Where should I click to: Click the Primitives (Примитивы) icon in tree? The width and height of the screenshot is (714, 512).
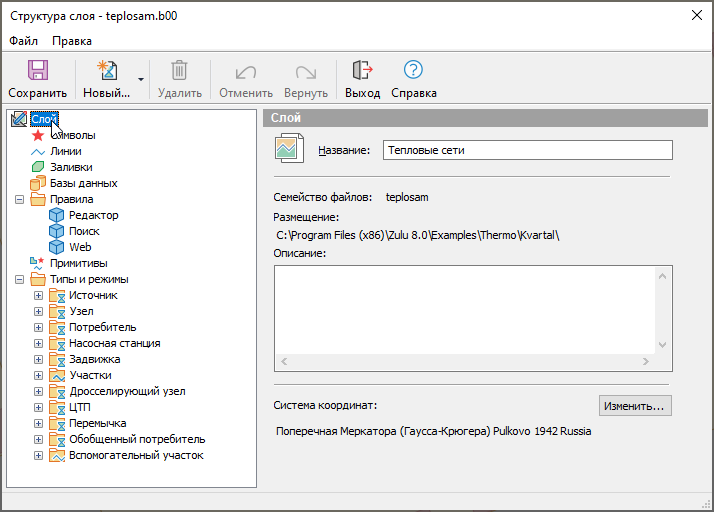pos(38,263)
